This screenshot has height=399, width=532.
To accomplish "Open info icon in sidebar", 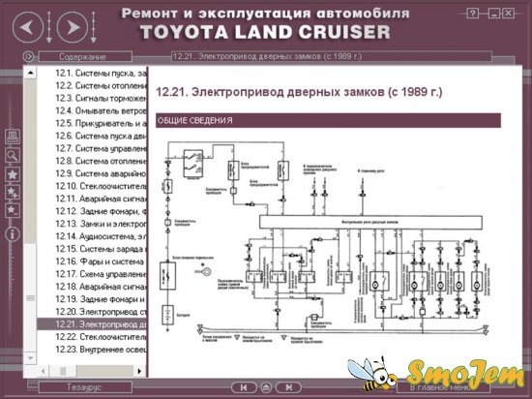I will point(13,234).
